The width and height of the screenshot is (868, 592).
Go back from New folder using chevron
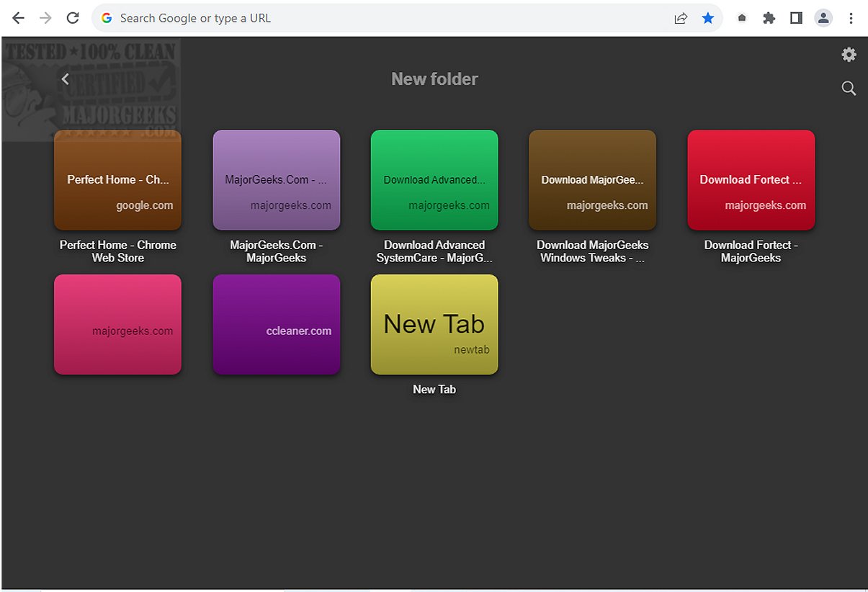[x=66, y=79]
